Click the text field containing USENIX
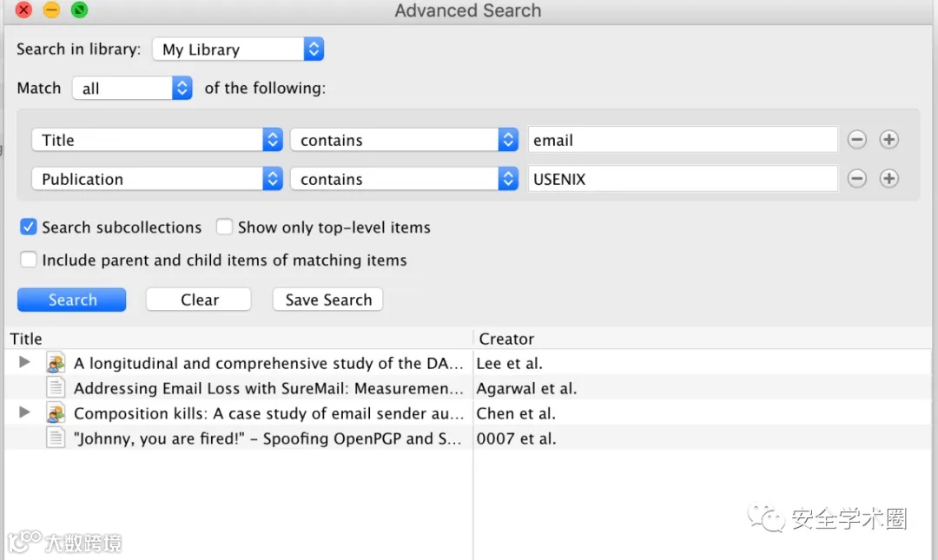Image resolution: width=938 pixels, height=560 pixels. [x=683, y=179]
